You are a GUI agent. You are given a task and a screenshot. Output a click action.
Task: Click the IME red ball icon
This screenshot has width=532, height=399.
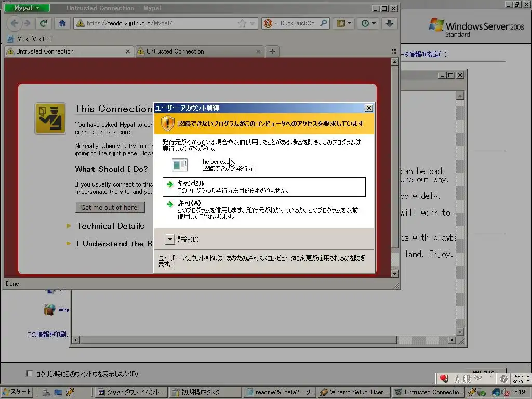tap(444, 378)
